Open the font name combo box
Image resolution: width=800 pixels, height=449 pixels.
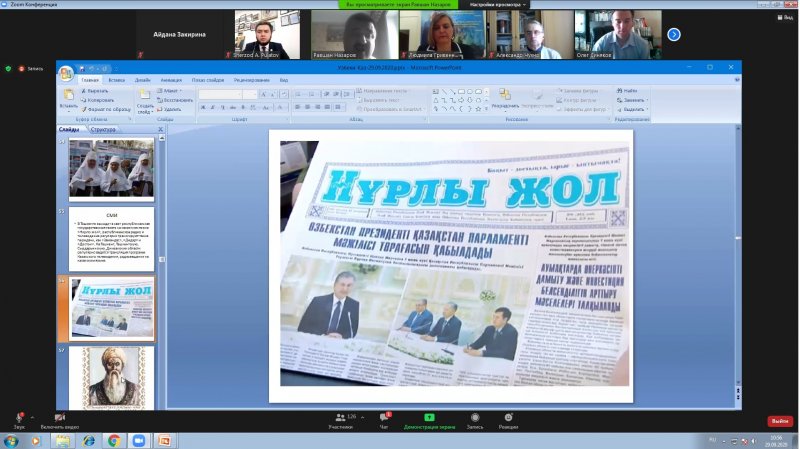[x=220, y=94]
